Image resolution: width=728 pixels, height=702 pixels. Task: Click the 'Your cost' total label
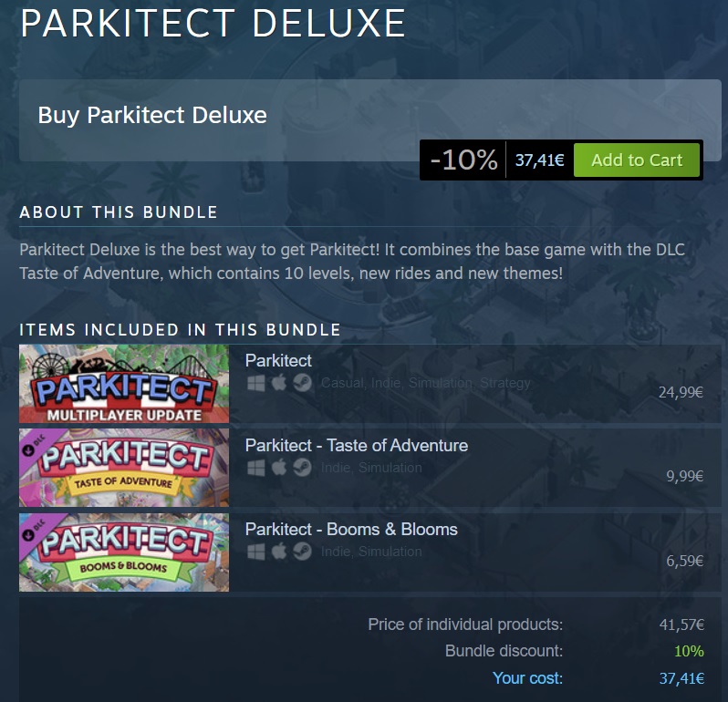527,678
